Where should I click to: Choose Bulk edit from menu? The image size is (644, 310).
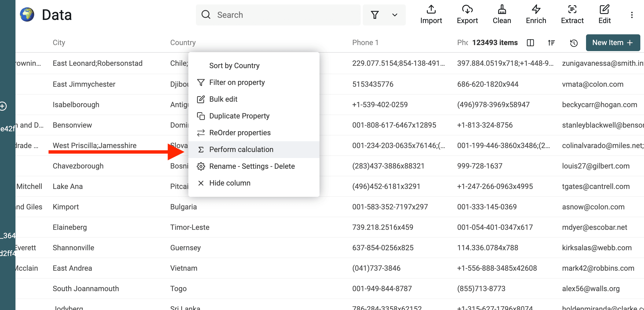(x=254, y=99)
